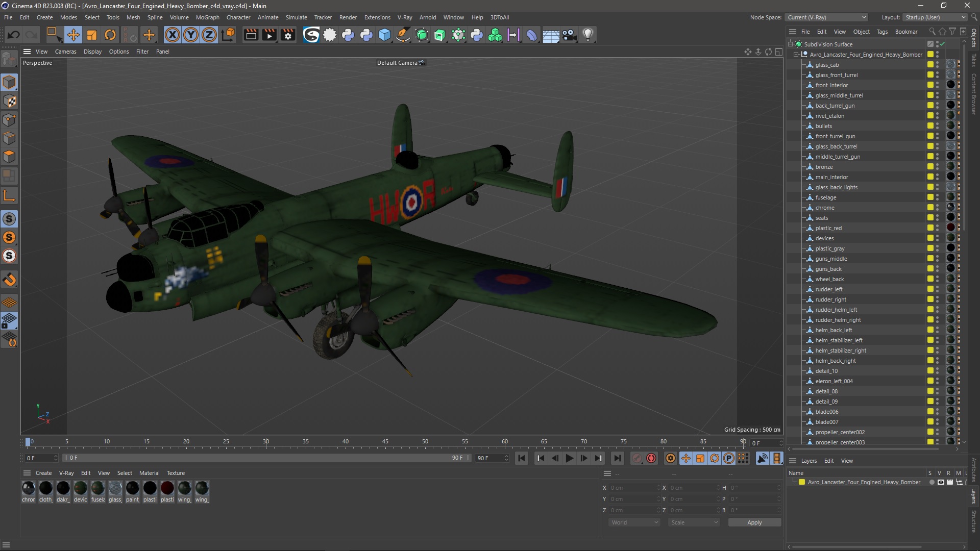Toggle X axis lock
This screenshot has width=980, height=551.
point(173,35)
